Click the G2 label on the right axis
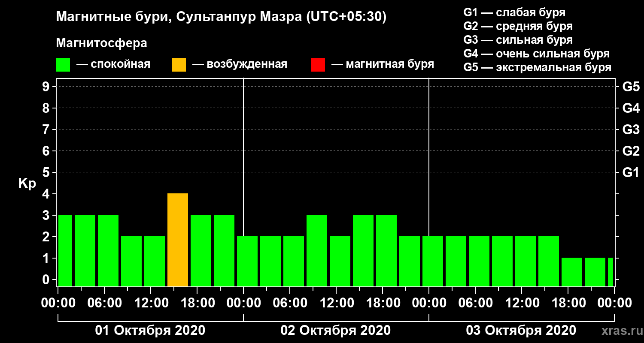Viewport: 644px width, 343px height. pos(631,151)
